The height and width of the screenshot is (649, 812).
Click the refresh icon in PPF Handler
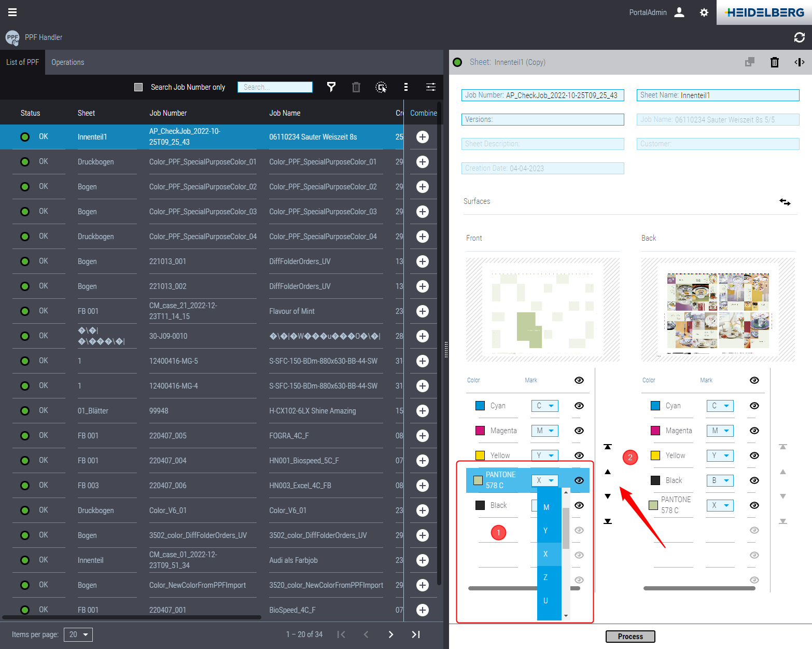click(799, 37)
